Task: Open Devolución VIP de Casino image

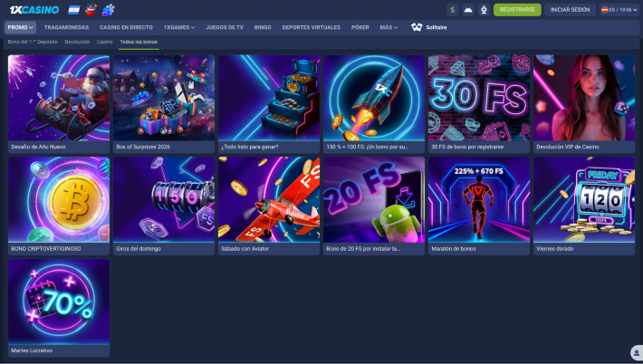Action: 584,98
